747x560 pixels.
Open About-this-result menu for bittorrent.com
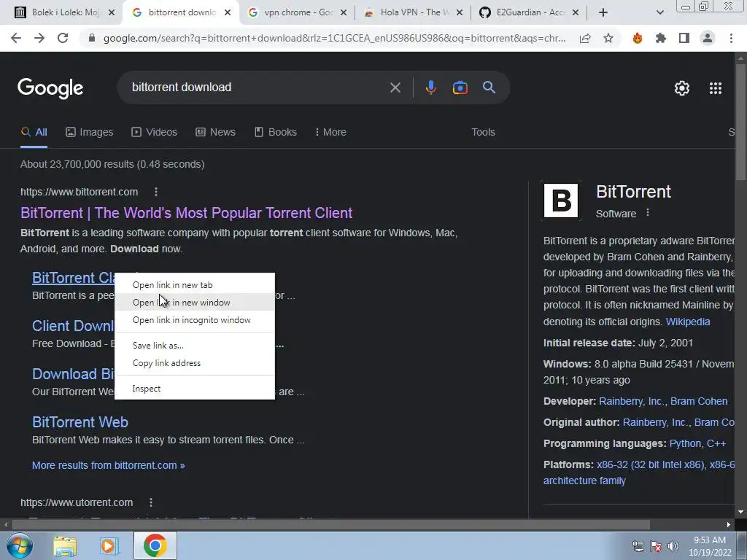[156, 192]
